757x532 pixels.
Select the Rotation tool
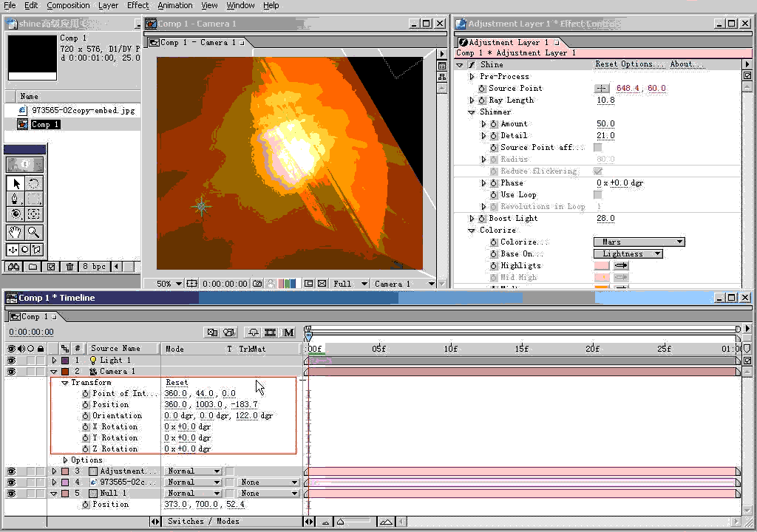tap(33, 183)
